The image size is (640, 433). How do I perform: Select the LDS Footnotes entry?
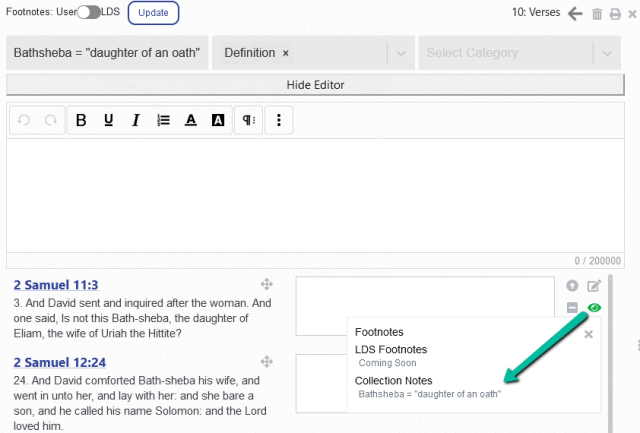[391, 349]
